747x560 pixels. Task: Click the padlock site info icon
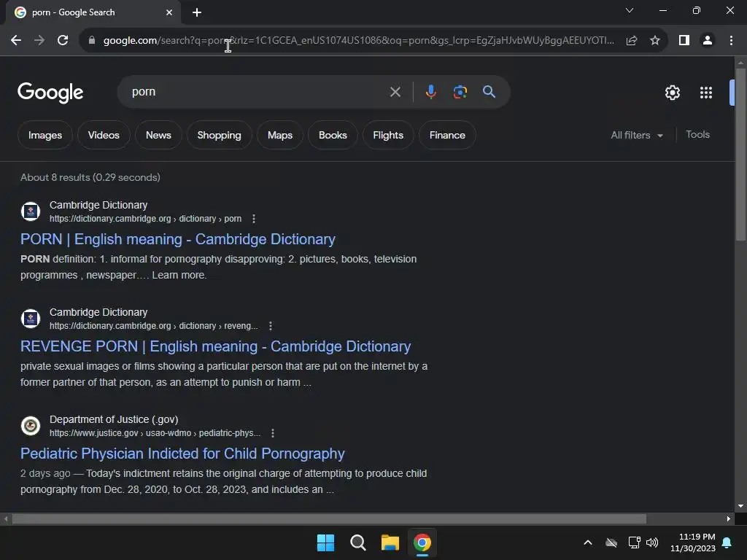pos(92,41)
